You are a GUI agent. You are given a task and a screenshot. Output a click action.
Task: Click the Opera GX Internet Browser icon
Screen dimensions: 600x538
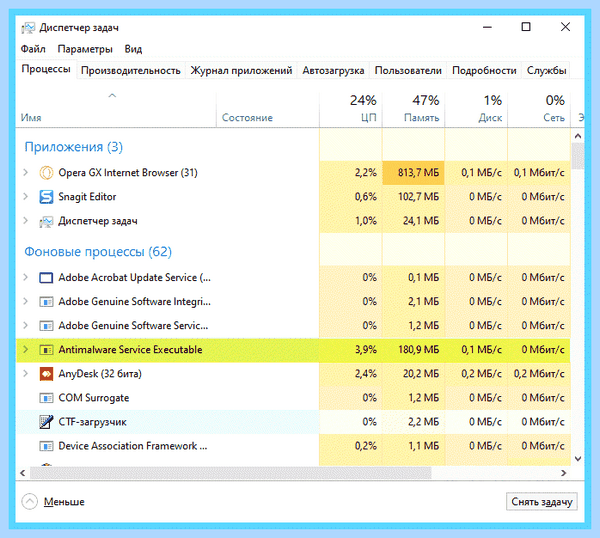(46, 173)
